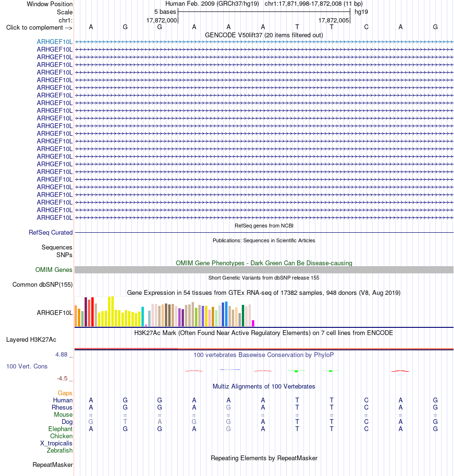
Task: Click the 'Short Genetic Variants from dbSNP release 155' title
Action: tap(264, 278)
